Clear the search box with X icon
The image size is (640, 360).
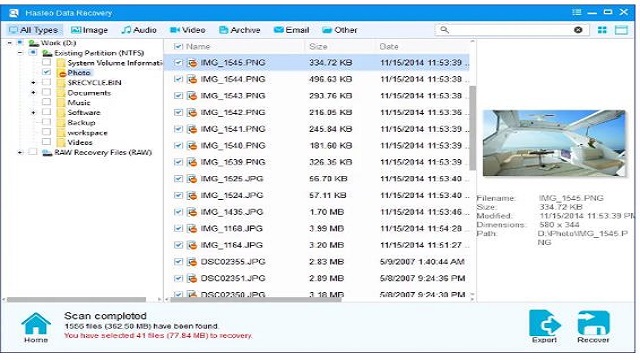point(578,30)
